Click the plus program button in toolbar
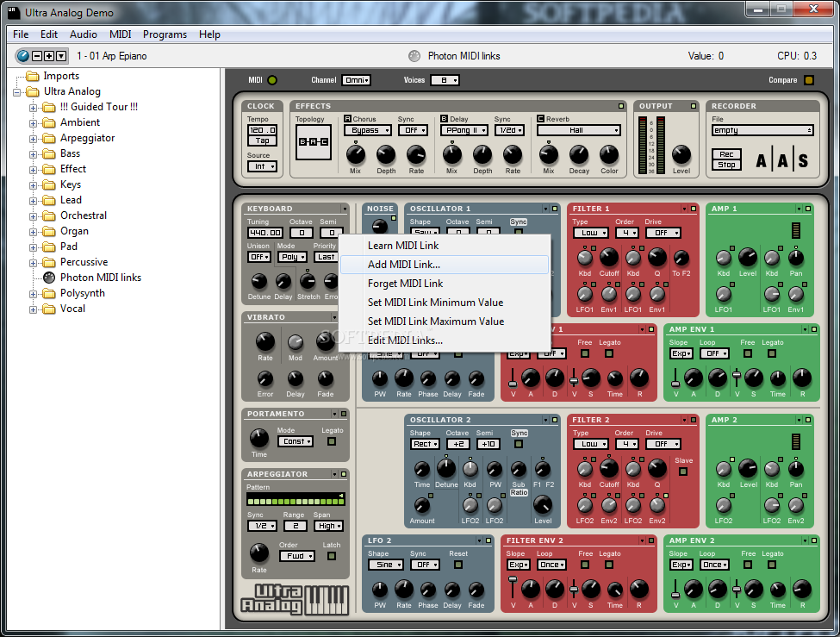 [49, 56]
